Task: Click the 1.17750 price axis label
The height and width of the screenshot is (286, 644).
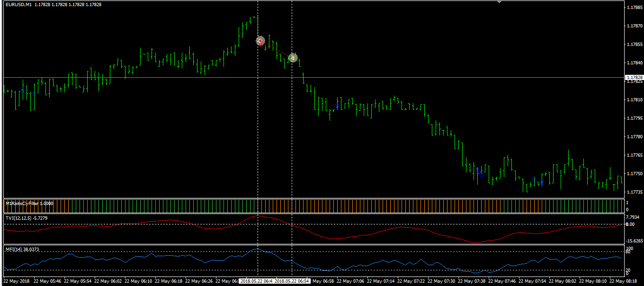Action: coord(634,174)
